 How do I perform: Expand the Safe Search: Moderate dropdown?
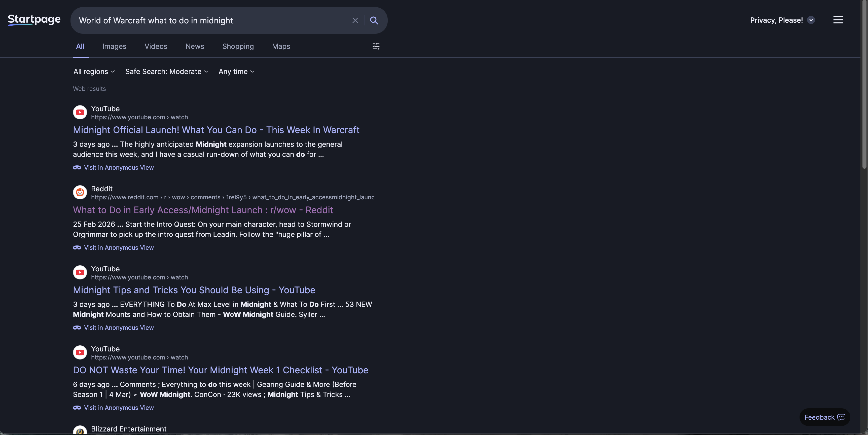(167, 71)
